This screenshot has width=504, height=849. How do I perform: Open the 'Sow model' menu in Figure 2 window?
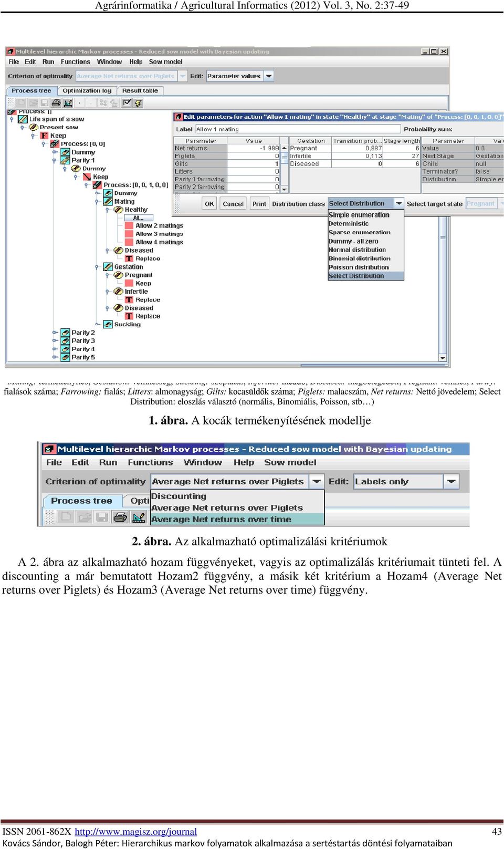pos(290,462)
